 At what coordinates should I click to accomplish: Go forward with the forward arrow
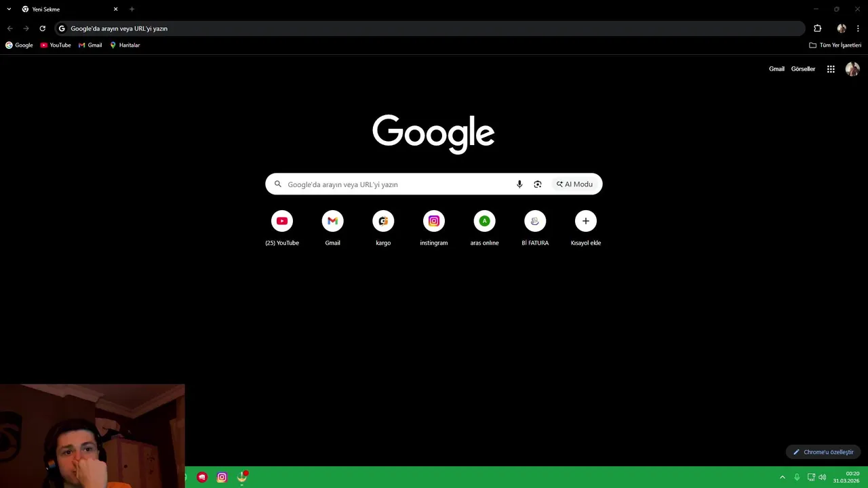(x=26, y=28)
